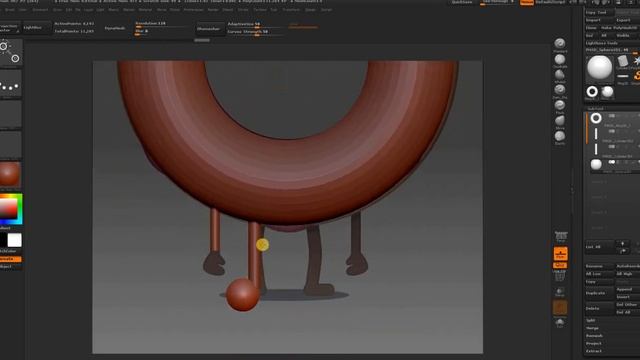Click the Import tool button
The image size is (640, 360).
tap(599, 20)
